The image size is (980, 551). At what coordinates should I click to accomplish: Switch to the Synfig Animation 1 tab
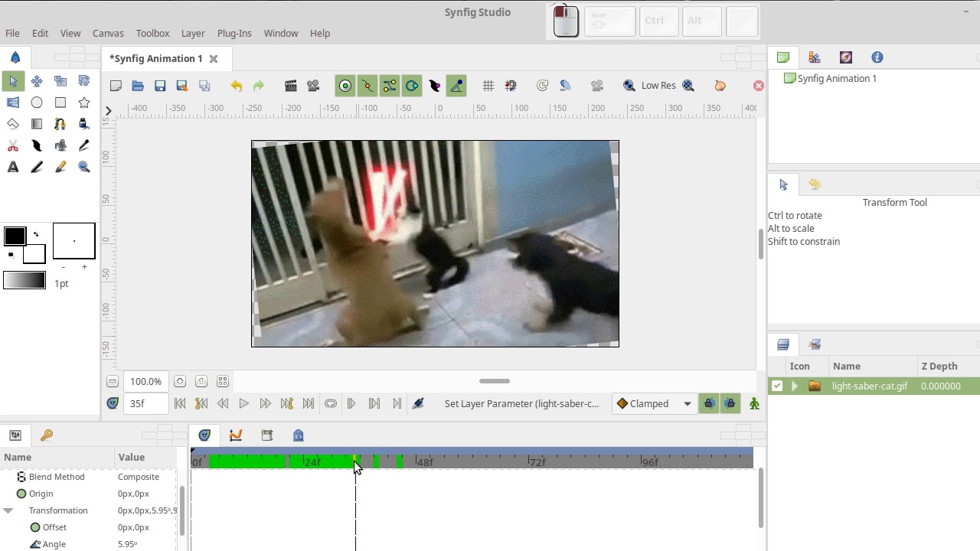point(155,58)
